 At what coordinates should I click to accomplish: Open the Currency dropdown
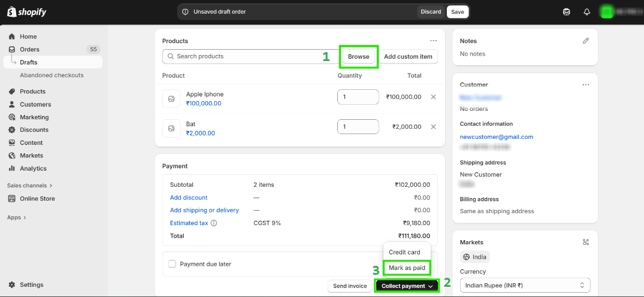pos(525,286)
